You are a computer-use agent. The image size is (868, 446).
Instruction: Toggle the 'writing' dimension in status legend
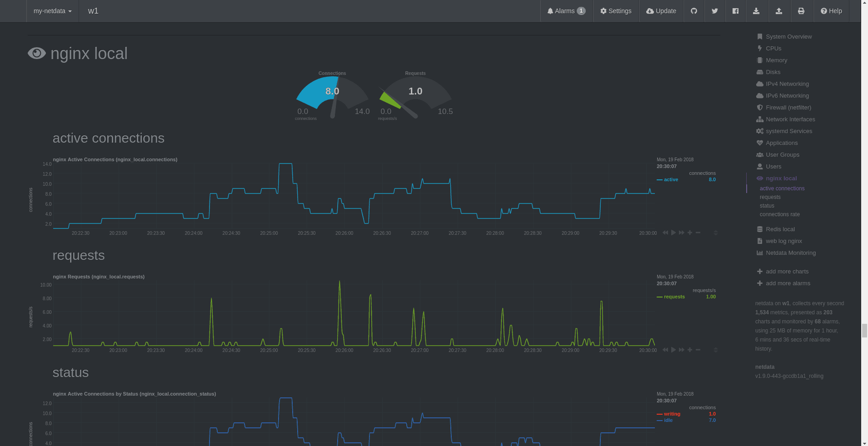(x=672, y=414)
